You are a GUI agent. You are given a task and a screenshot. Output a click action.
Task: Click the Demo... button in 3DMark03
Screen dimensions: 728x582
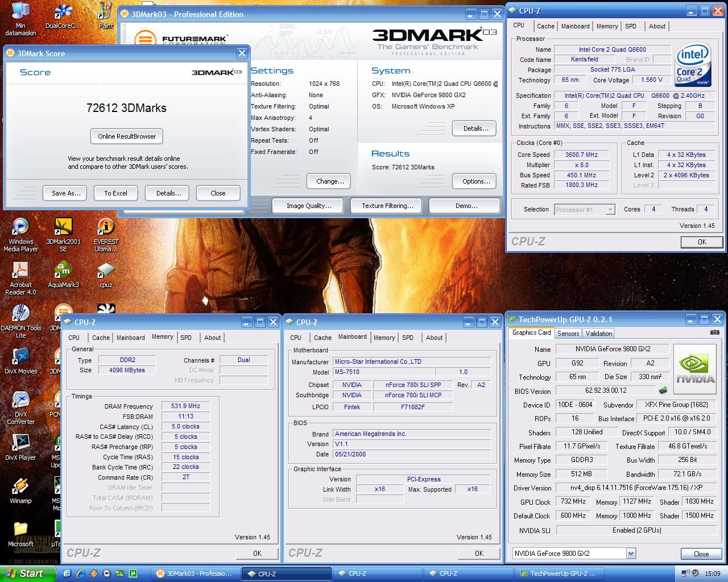click(466, 206)
